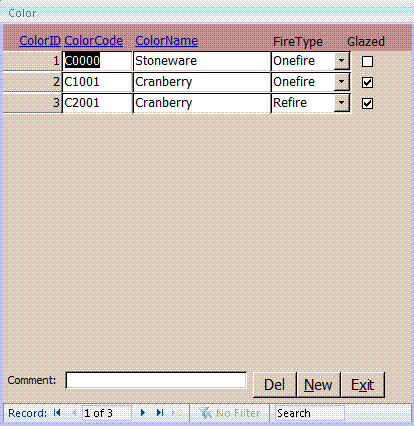
Task: Uncheck Glazed for C2001 Cranberry row
Action: coord(367,103)
